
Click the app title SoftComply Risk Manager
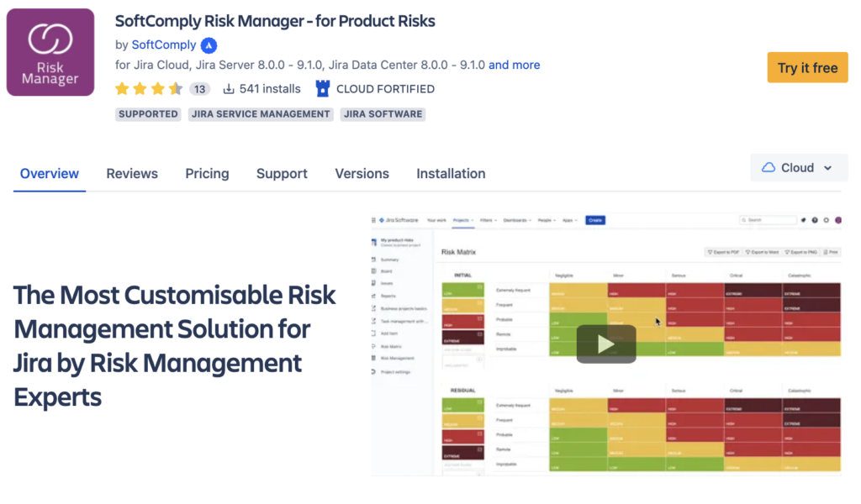coord(275,21)
